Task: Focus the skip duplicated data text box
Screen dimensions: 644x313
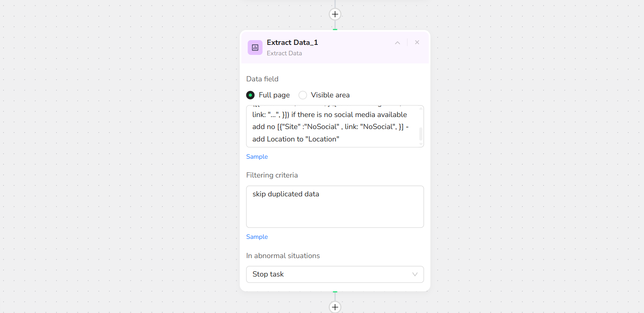Action: point(335,206)
